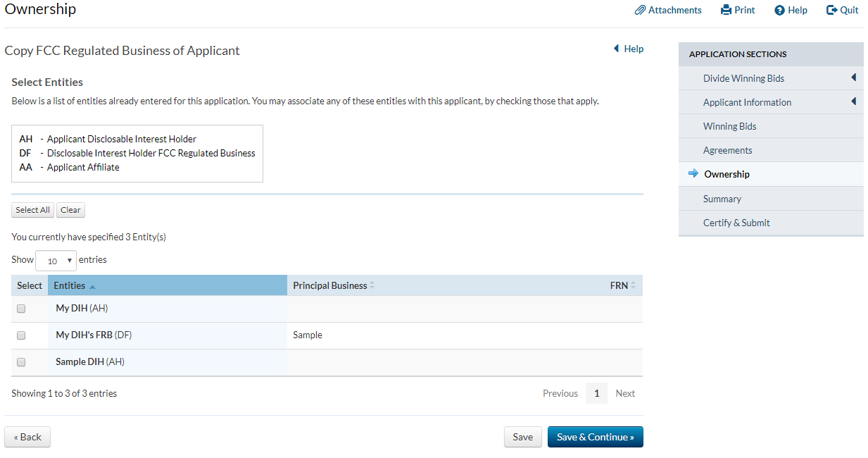Click Principal Business sort arrows icon
868x458 pixels.
coord(372,285)
